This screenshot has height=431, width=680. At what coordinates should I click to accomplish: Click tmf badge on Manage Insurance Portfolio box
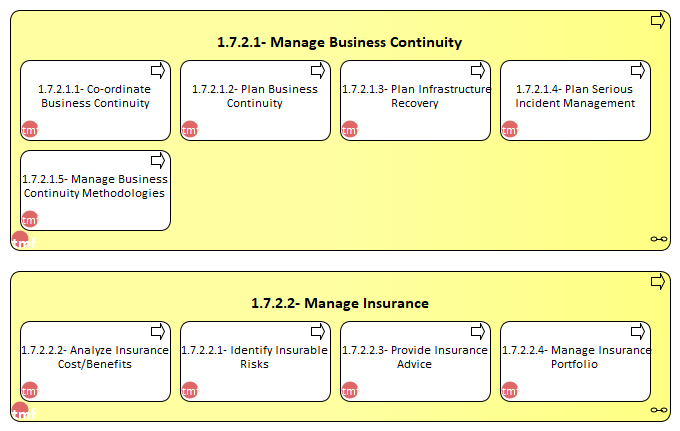tap(510, 390)
